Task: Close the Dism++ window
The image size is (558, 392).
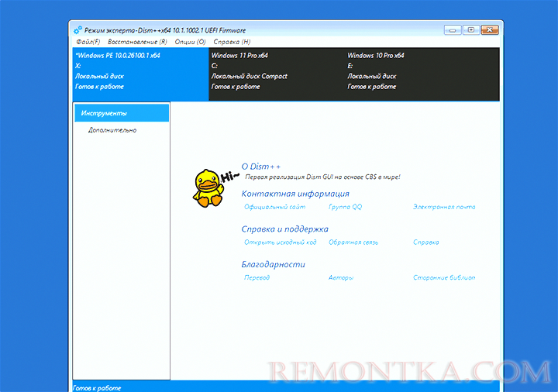Action: [490, 30]
